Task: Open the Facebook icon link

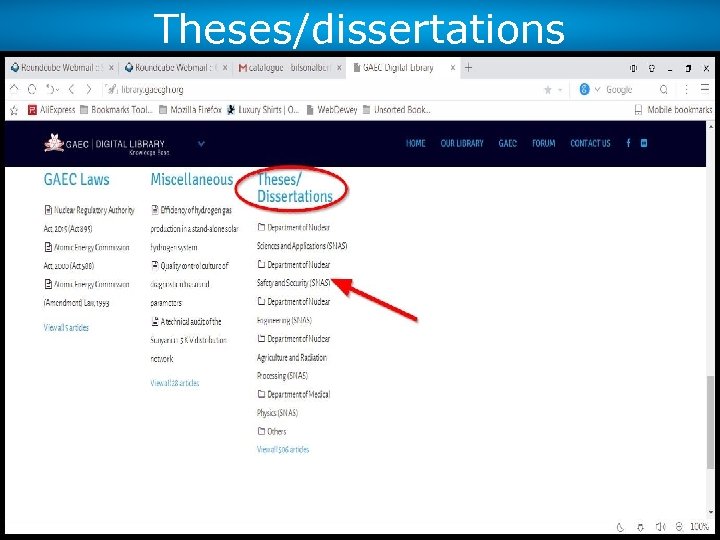Action: tap(628, 143)
